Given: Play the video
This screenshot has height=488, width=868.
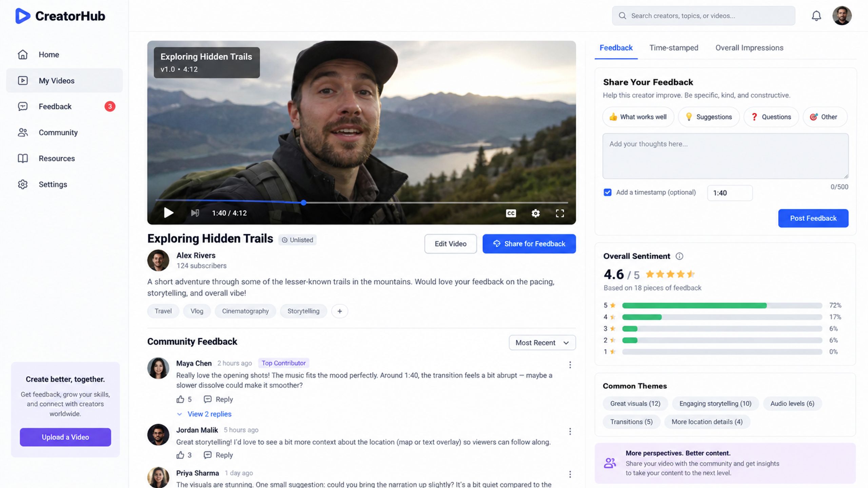Looking at the screenshot, I should pos(169,213).
